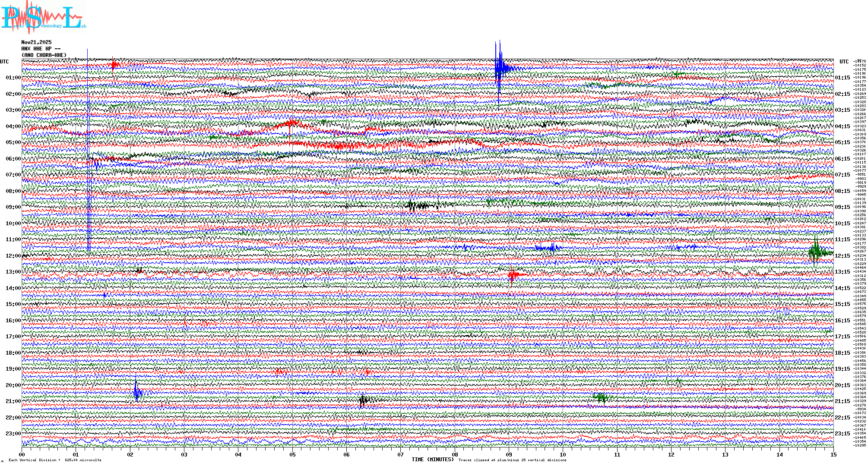This screenshot has height=466, width=868.
Task: Select the 12:00 hour label on left axis
Action: click(x=13, y=256)
